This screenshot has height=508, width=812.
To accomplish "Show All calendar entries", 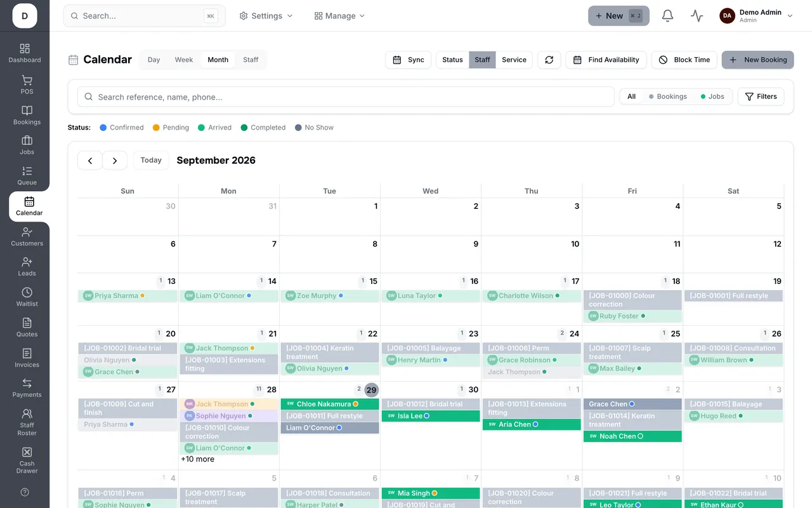I will coord(631,97).
